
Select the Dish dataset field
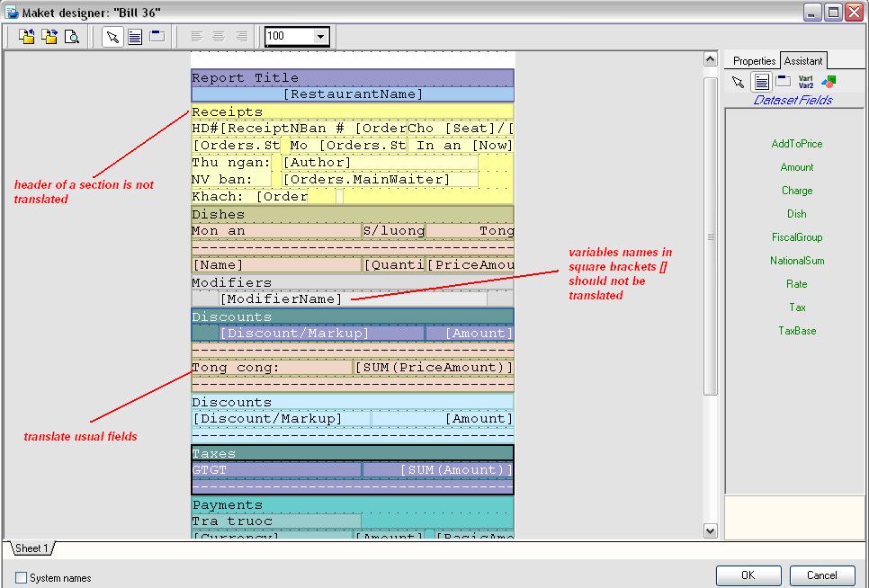[797, 214]
